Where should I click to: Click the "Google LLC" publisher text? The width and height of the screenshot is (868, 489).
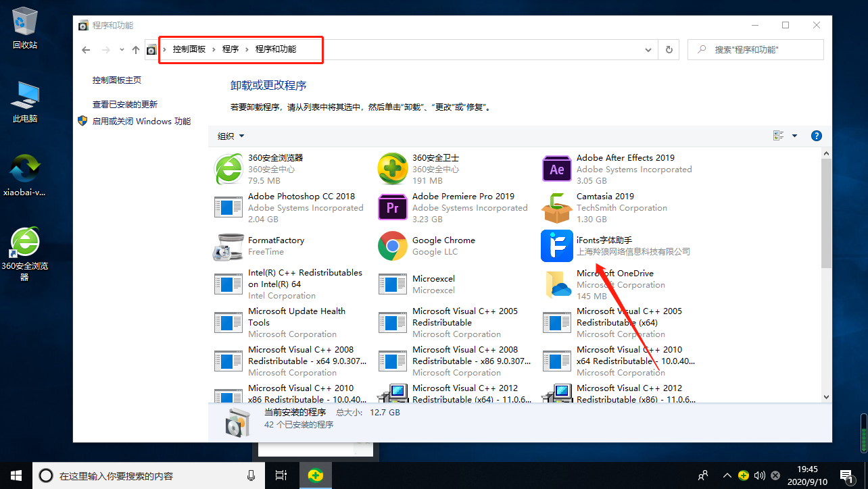tap(435, 252)
